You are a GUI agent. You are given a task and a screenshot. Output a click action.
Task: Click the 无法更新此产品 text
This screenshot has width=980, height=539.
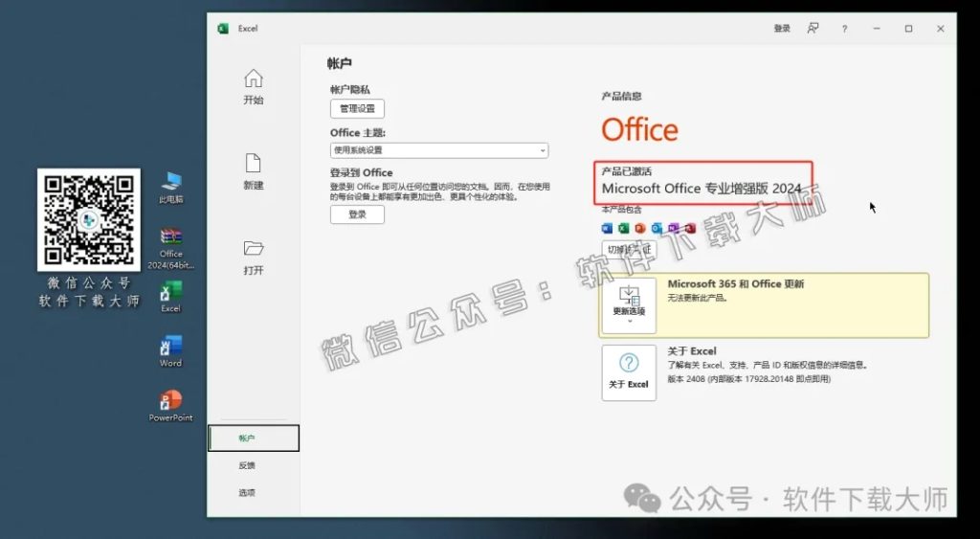698,298
